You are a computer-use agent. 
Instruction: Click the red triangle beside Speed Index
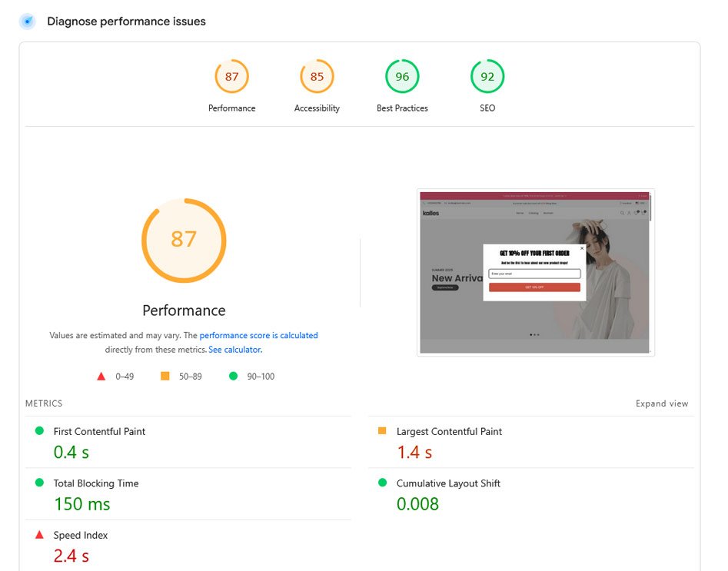pos(39,535)
